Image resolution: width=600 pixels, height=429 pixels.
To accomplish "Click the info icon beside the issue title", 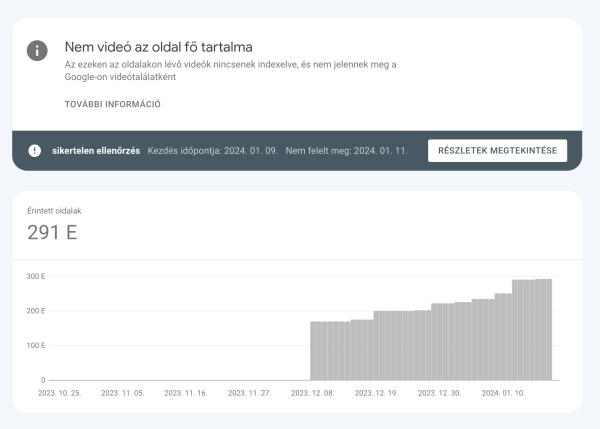I will pos(37,51).
